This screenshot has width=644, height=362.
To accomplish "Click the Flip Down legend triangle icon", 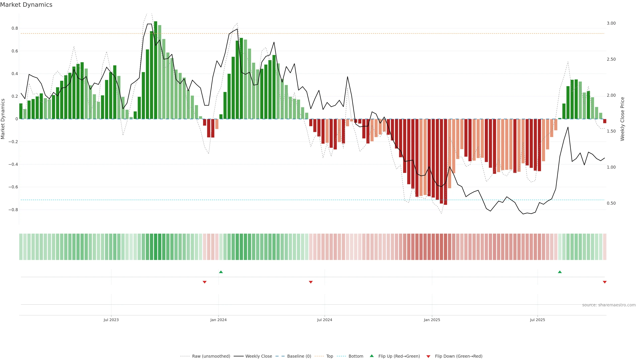I will 428,356.
